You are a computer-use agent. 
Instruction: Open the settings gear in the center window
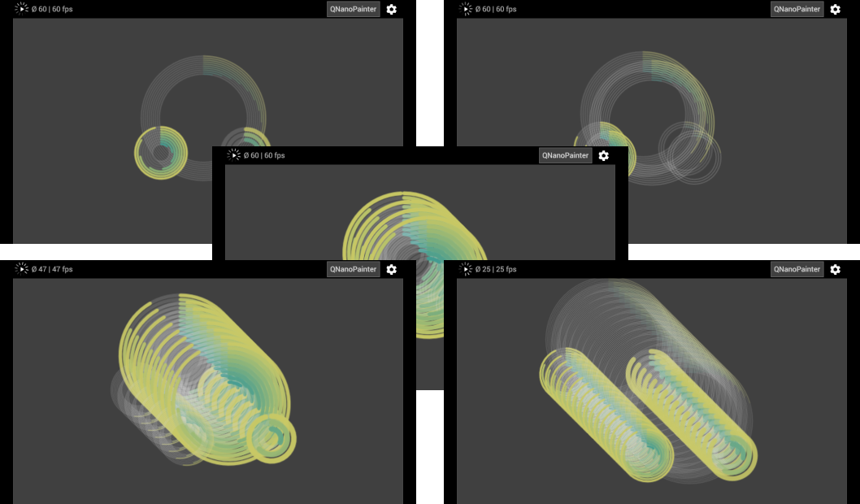click(603, 155)
